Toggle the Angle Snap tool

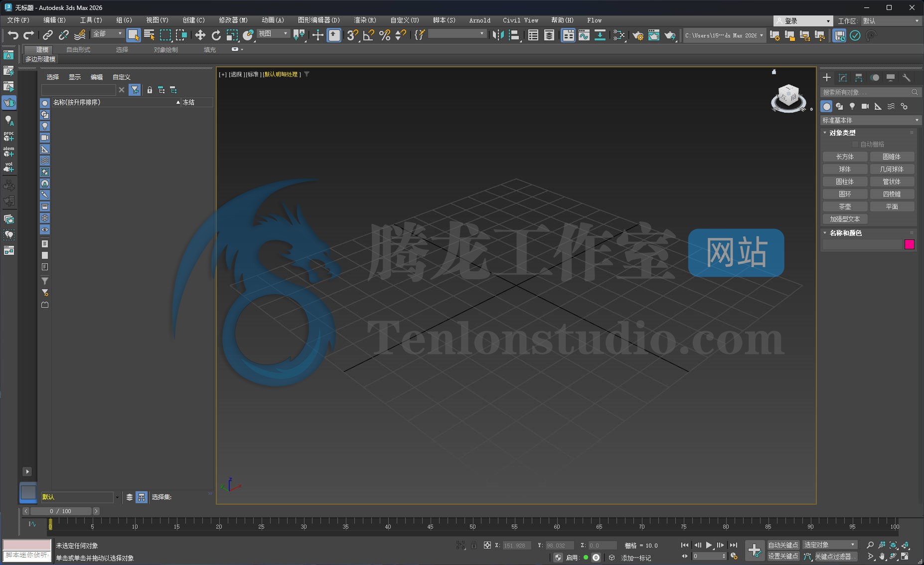[x=368, y=35]
